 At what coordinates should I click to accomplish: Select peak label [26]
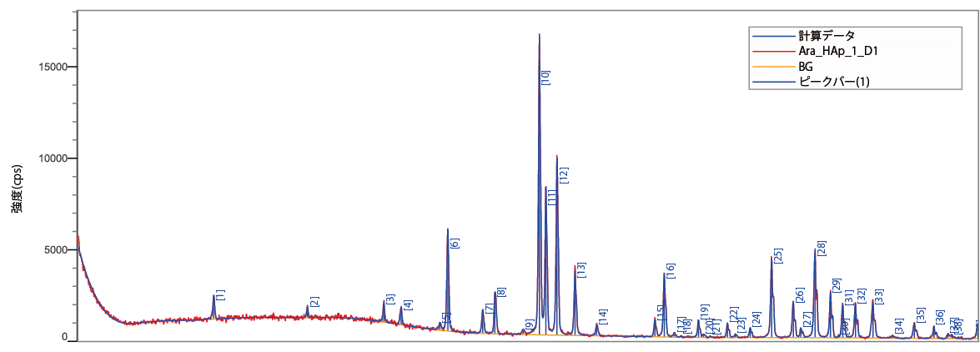pyautogui.click(x=799, y=296)
